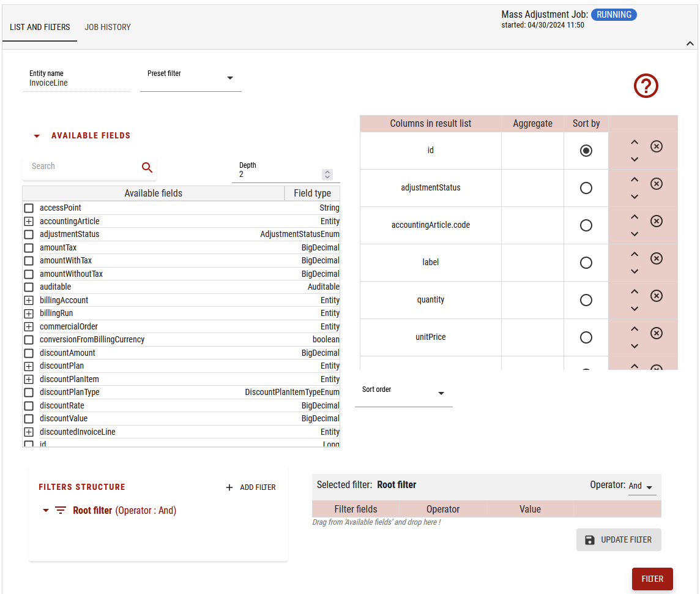Viewport: 700px width, 594px height.
Task: Check the accessPoint field checkbox
Action: [x=29, y=208]
